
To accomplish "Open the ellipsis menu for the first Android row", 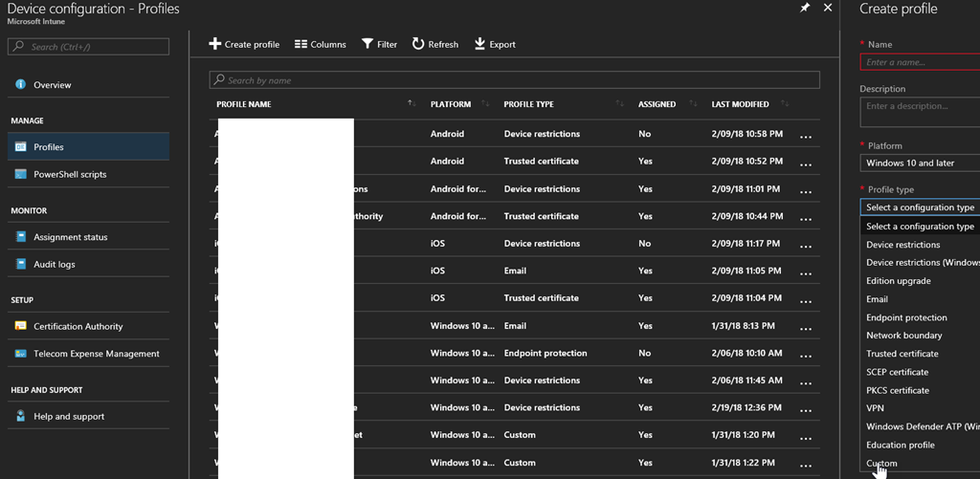I will click(806, 137).
